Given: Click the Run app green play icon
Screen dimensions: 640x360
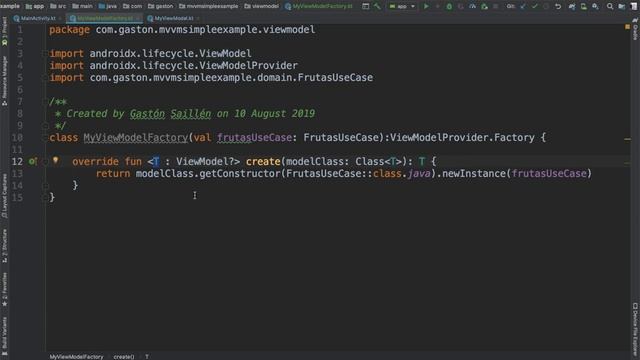Looking at the screenshot, I should click(426, 6).
